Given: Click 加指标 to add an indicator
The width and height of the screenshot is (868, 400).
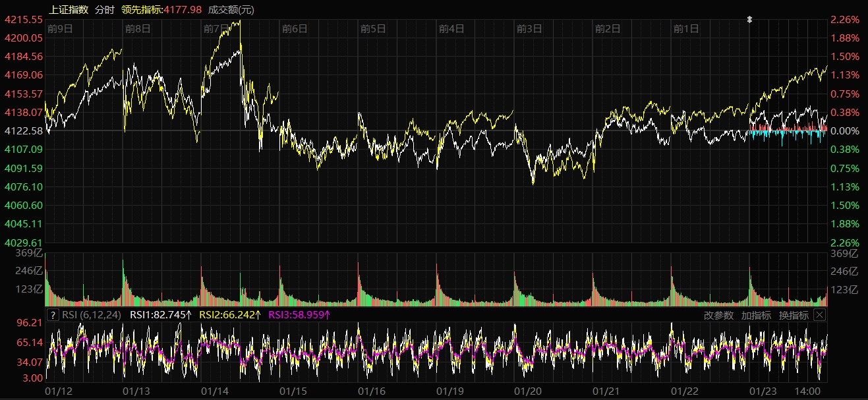Looking at the screenshot, I should point(756,315).
